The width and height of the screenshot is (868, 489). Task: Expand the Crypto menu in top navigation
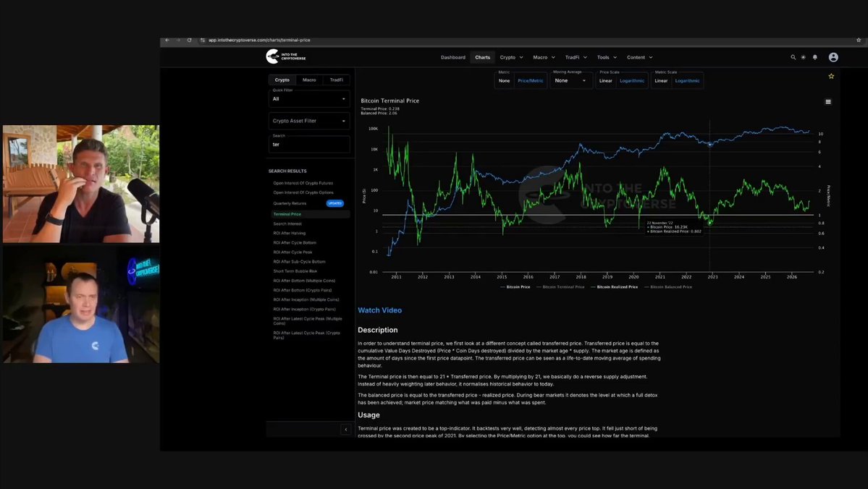tap(511, 57)
